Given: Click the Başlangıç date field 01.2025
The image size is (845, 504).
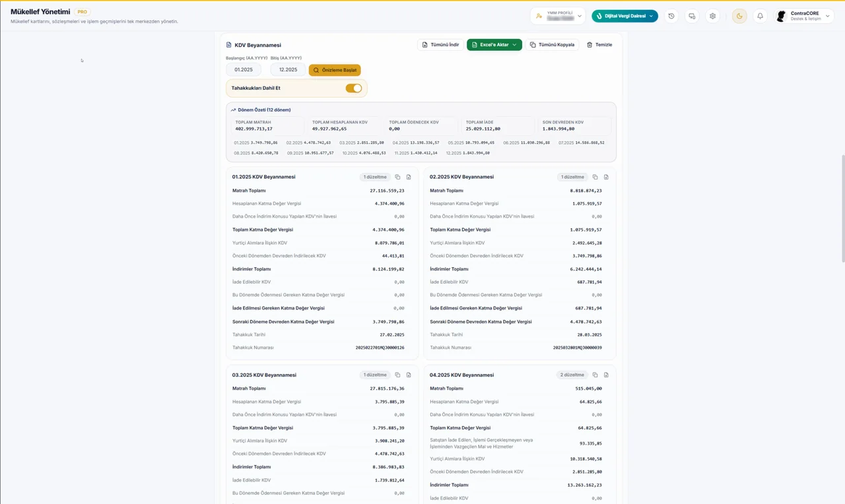Looking at the screenshot, I should coord(244,70).
